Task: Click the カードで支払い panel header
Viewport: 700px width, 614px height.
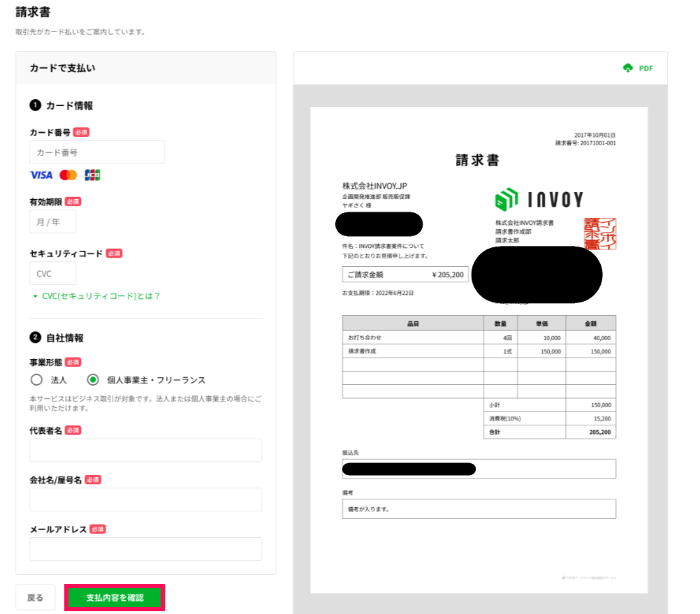Action: tap(146, 68)
